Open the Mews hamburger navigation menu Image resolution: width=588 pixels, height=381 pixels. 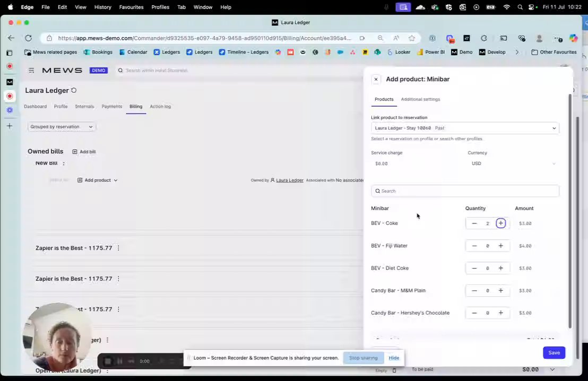(31, 70)
